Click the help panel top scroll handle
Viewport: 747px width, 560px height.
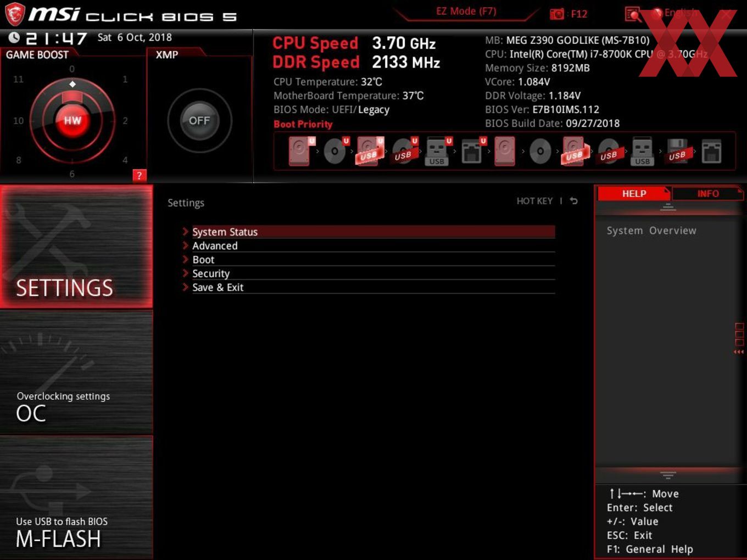(668, 207)
